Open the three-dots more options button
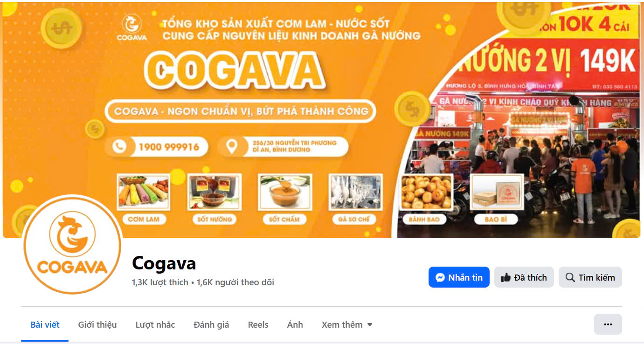 [x=608, y=324]
